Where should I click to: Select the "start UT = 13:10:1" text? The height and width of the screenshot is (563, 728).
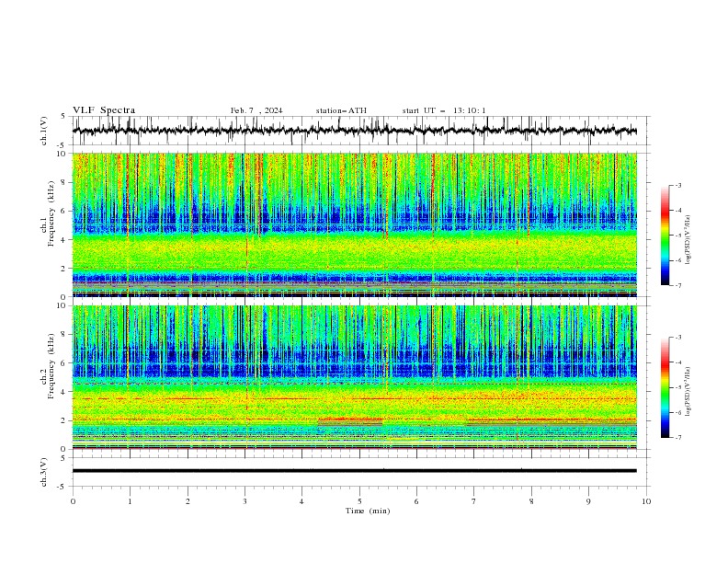pyautogui.click(x=444, y=110)
